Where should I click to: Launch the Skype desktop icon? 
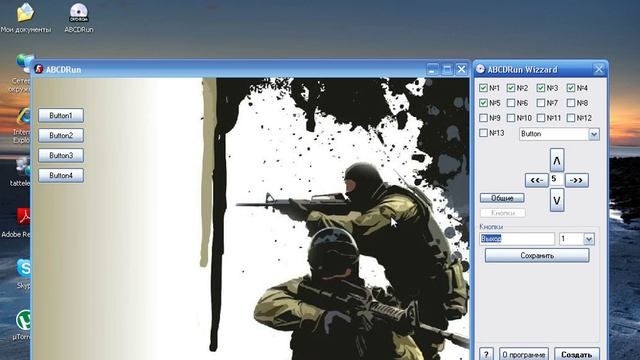[23, 273]
